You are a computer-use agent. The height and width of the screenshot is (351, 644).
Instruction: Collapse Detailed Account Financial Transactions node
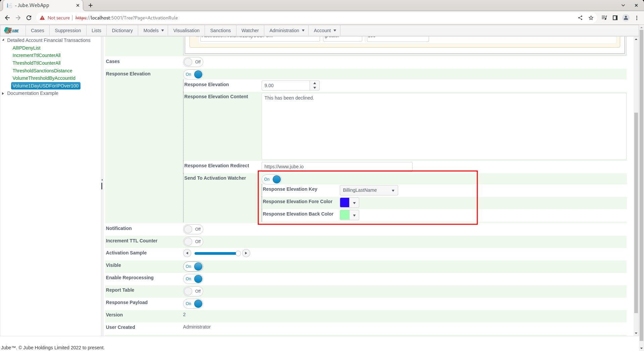pos(3,40)
